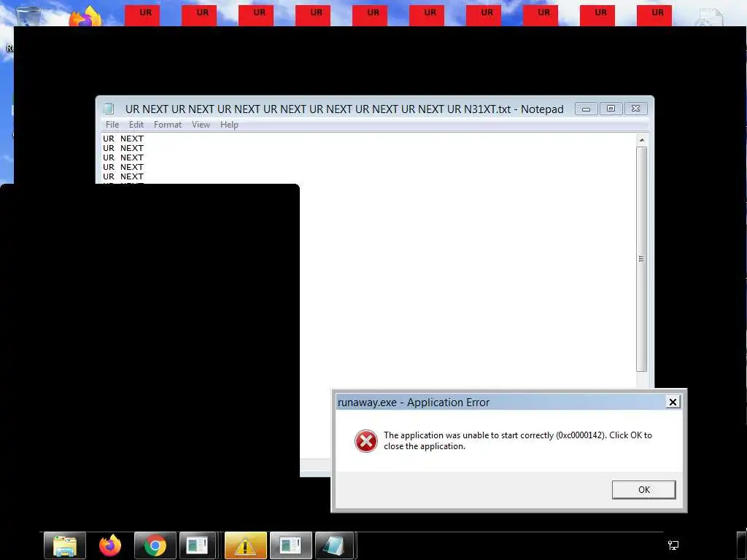
Task: Select the rightmost red UR desktop icon
Action: pyautogui.click(x=654, y=16)
